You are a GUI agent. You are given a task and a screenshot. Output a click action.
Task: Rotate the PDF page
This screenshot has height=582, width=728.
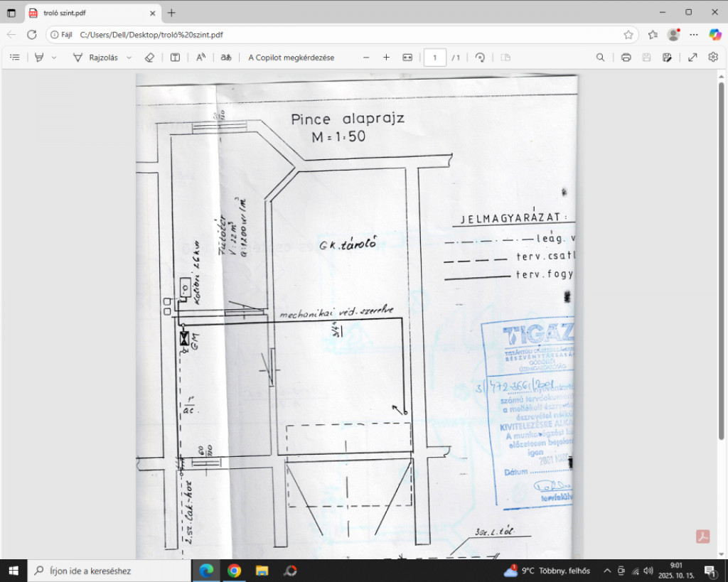(x=480, y=58)
